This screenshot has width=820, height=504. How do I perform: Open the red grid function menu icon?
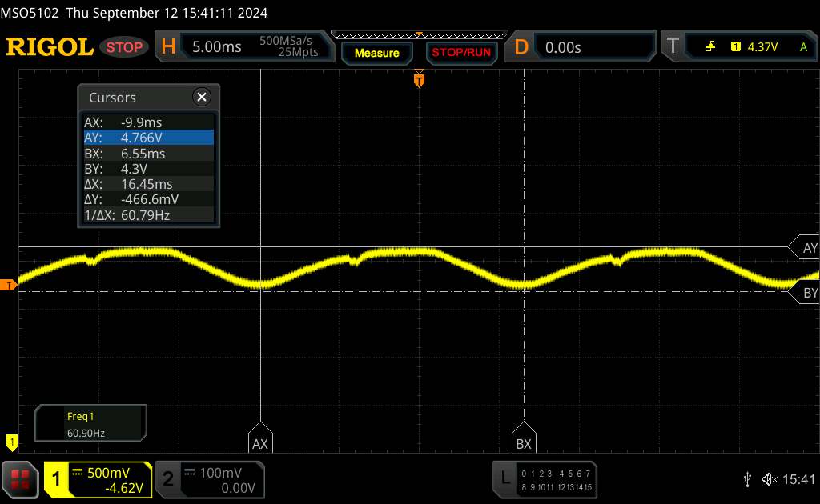22,479
